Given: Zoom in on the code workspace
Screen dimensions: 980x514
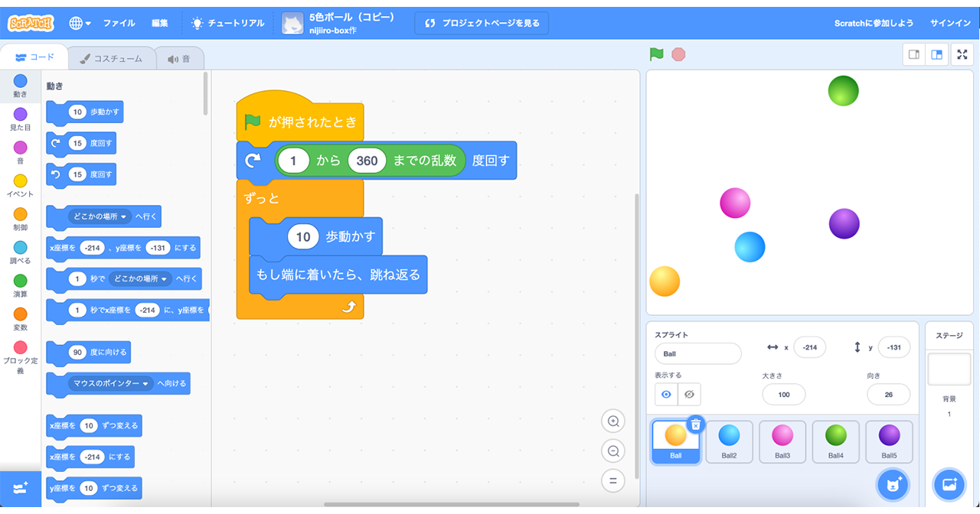Looking at the screenshot, I should pos(612,421).
